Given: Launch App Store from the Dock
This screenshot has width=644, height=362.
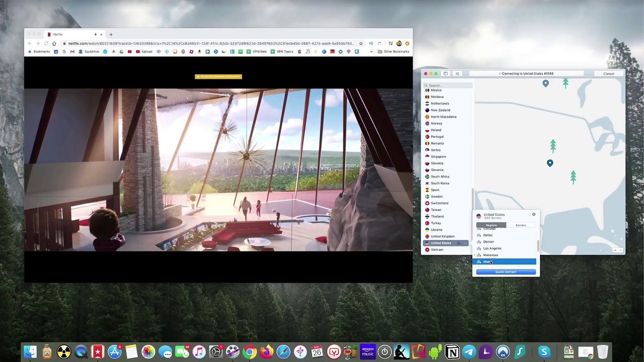Looking at the screenshot, I should pyautogui.click(x=115, y=352).
